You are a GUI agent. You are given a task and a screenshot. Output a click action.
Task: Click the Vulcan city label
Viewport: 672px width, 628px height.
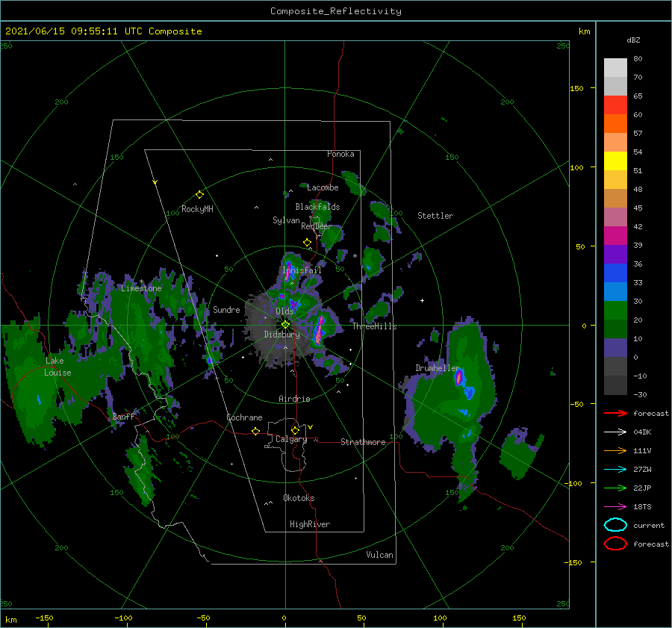(x=380, y=555)
